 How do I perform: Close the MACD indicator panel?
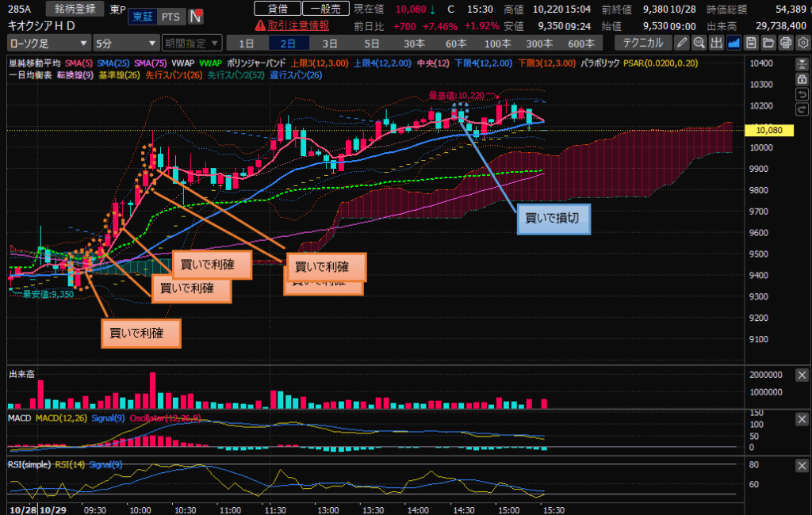point(802,418)
